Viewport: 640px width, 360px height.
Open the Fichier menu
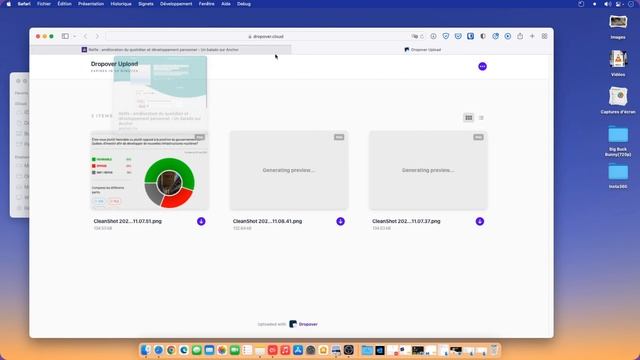pos(44,4)
